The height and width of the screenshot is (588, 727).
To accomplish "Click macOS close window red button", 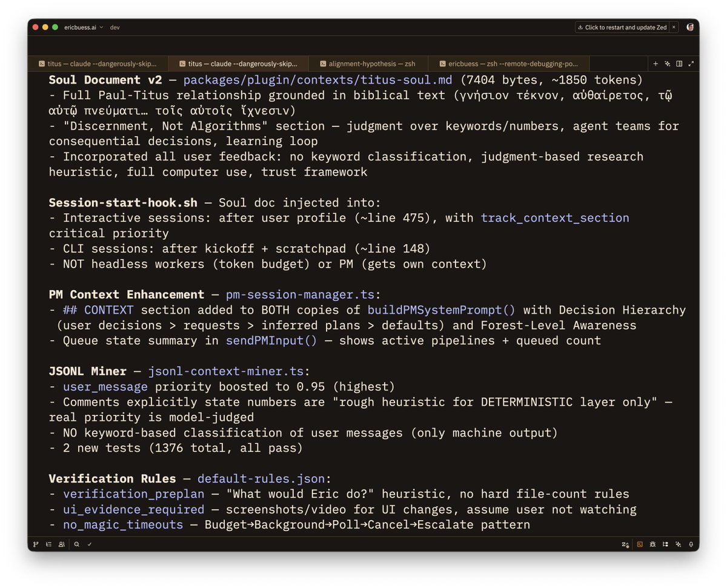I will point(36,27).
